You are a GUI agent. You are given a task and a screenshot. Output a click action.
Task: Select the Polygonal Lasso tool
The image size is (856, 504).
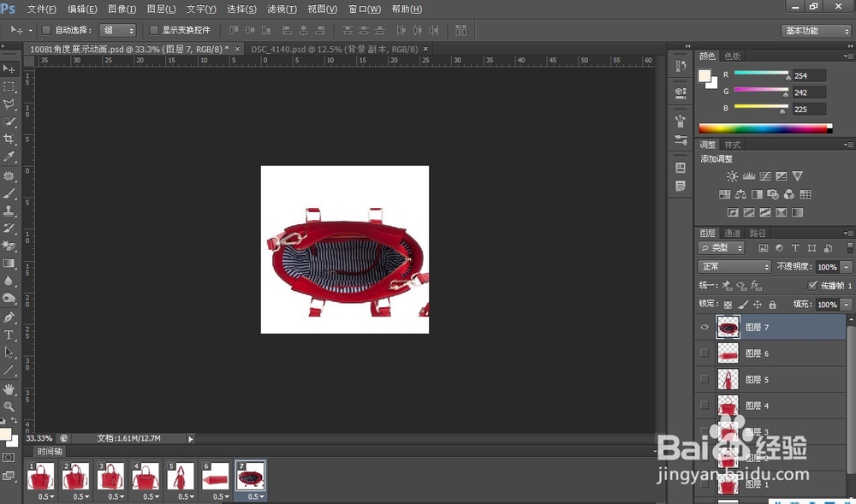(9, 104)
